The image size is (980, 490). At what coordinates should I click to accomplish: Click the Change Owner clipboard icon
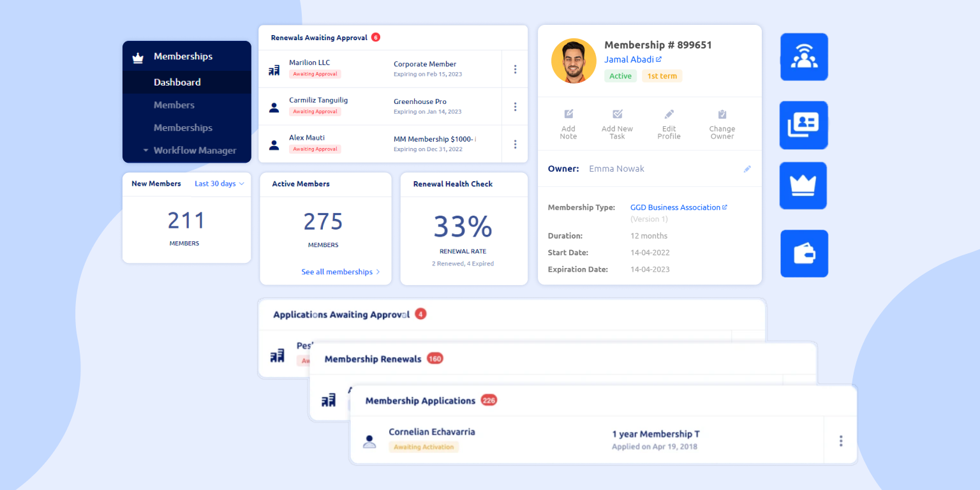pos(722,114)
